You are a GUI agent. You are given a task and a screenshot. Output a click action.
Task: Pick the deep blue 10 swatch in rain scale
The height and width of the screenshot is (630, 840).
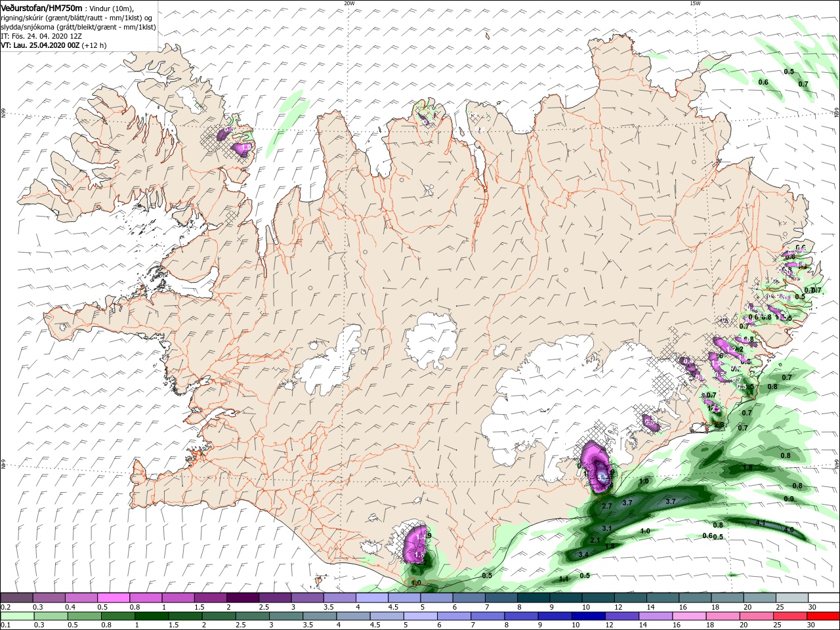(588, 616)
